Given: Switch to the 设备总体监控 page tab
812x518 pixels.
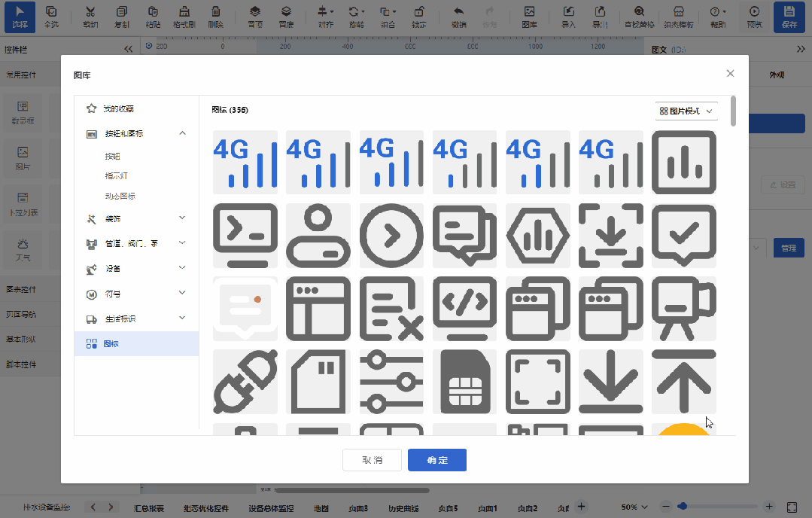Looking at the screenshot, I should (x=271, y=509).
